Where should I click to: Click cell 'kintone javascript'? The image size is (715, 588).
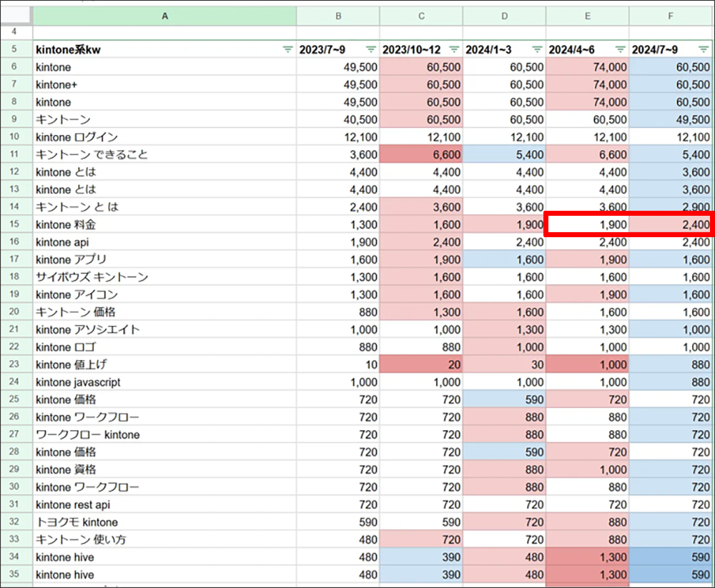164,382
